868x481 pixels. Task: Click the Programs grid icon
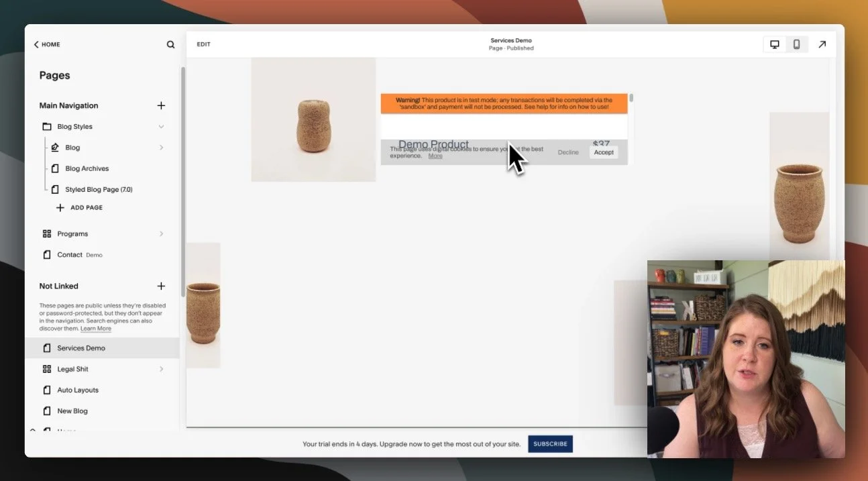(x=47, y=233)
